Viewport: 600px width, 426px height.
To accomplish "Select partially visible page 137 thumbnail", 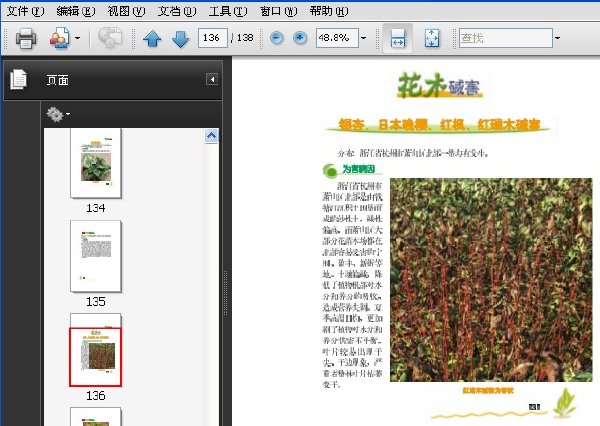I will pos(96,416).
